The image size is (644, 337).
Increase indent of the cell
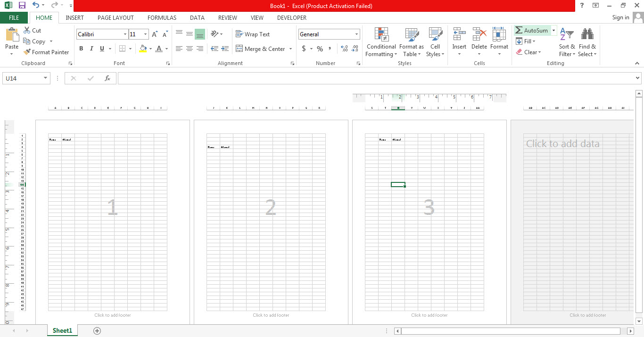pyautogui.click(x=225, y=49)
